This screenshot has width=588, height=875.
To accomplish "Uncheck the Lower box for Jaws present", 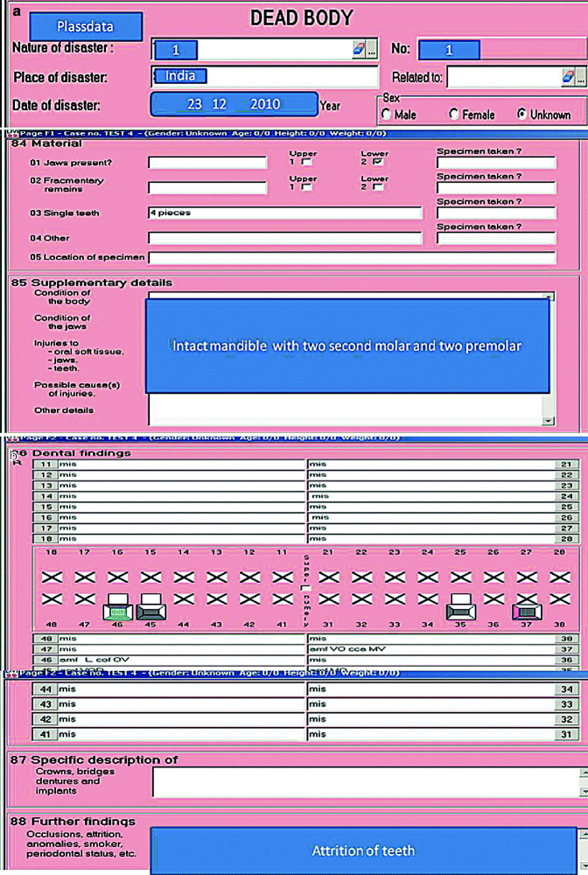I will coord(376,163).
